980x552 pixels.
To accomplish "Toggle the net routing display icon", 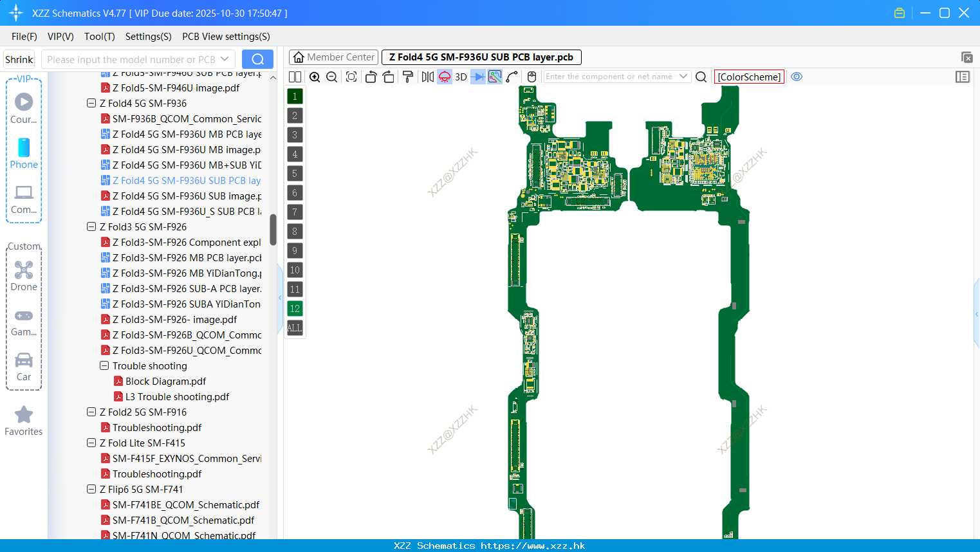I will tap(495, 77).
